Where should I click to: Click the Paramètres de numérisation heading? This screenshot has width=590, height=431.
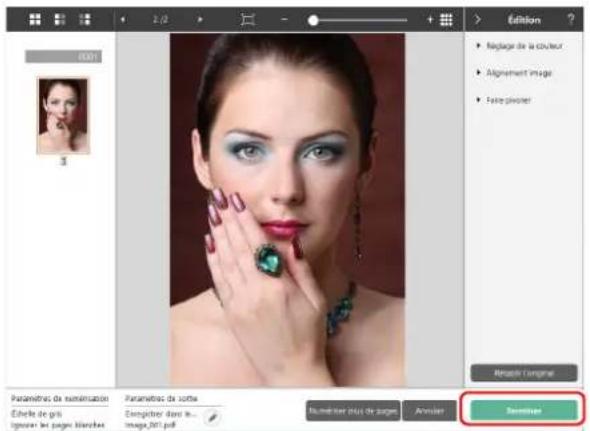pyautogui.click(x=60, y=398)
